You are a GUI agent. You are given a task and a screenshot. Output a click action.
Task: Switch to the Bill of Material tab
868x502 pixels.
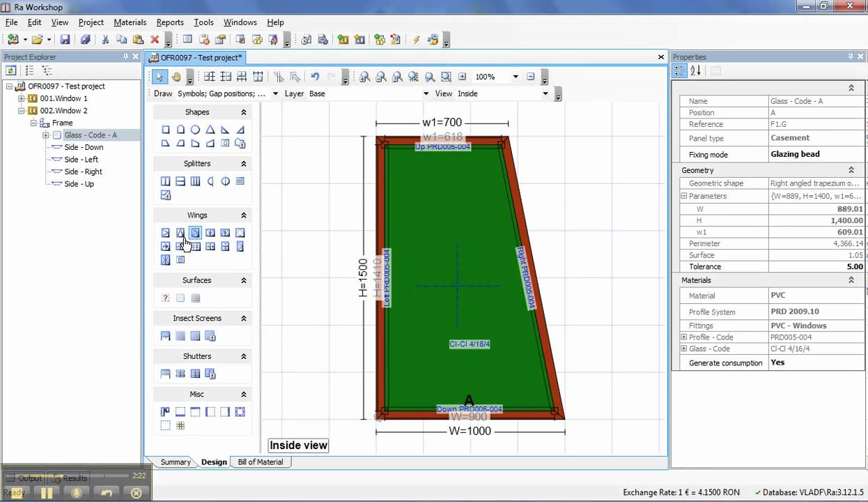point(261,462)
